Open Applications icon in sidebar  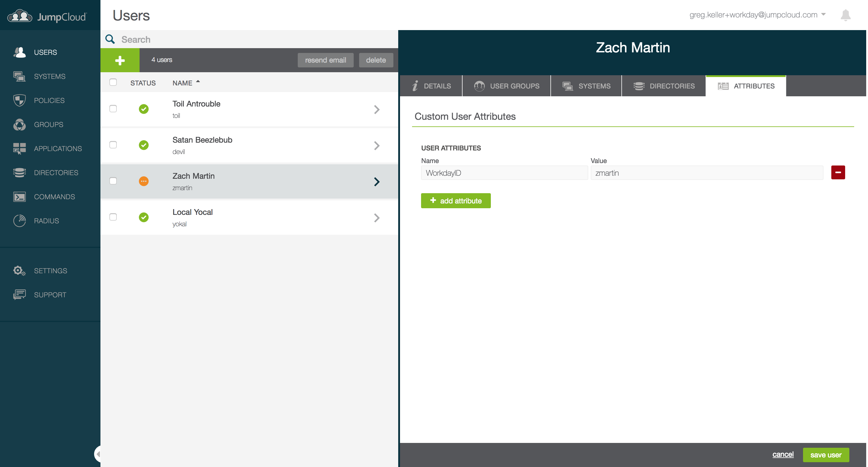tap(19, 148)
